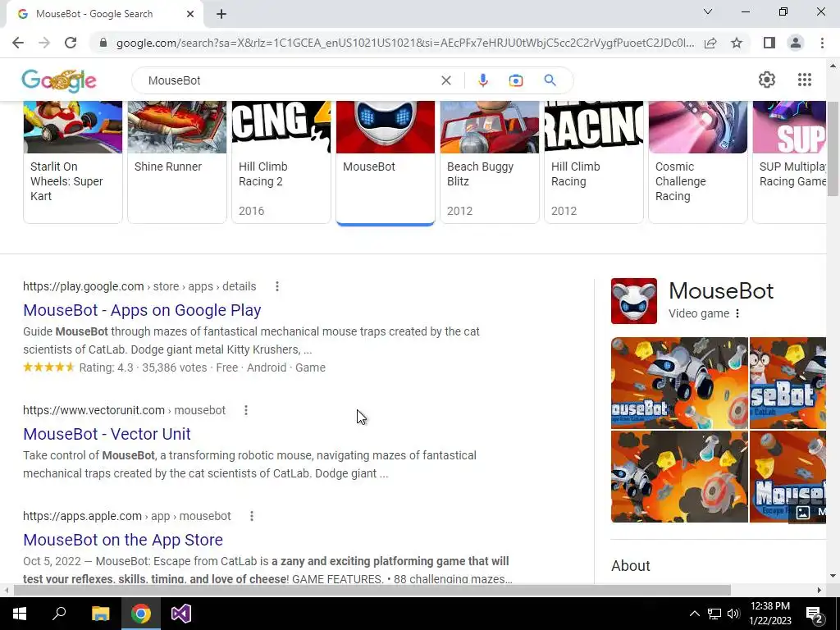The width and height of the screenshot is (840, 630).
Task: Click the MouseBot knowledge panel app icon
Action: click(634, 301)
